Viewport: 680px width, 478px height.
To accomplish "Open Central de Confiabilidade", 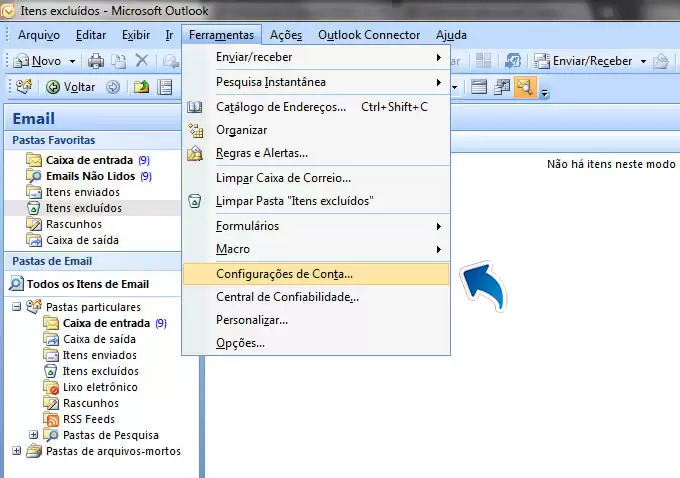I will tap(316, 297).
